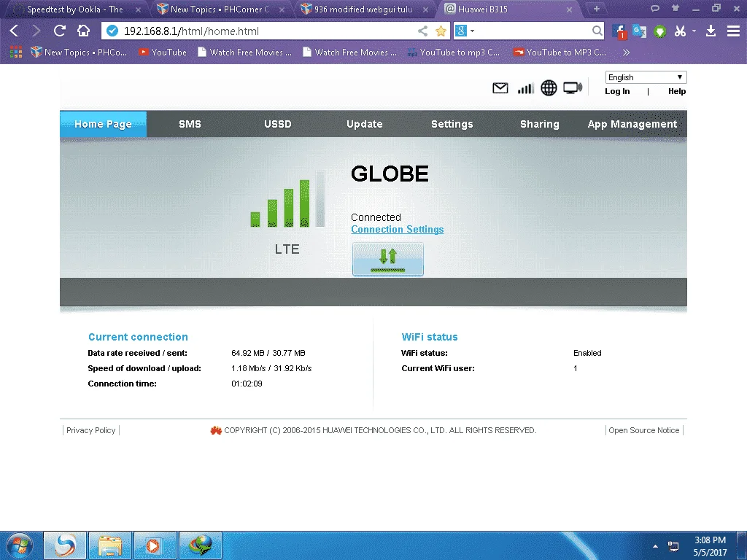Select the Home Page tab
Screen dimensions: 747x560
tap(103, 124)
